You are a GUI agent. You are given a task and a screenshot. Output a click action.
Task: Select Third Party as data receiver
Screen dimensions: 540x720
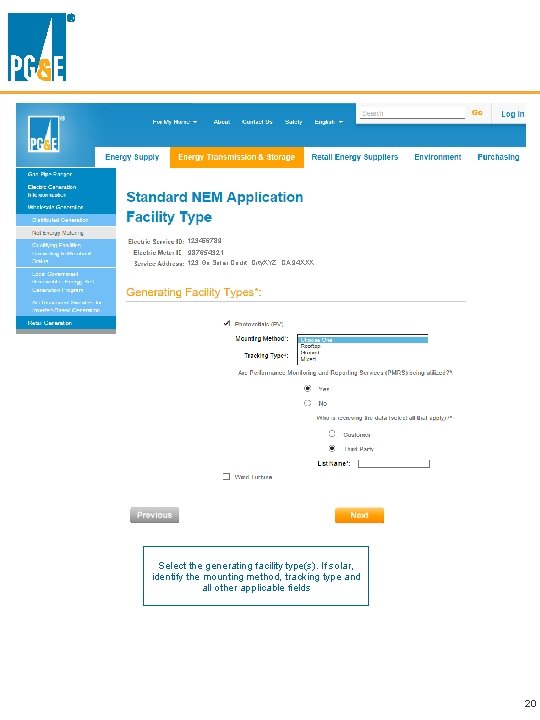[332, 448]
